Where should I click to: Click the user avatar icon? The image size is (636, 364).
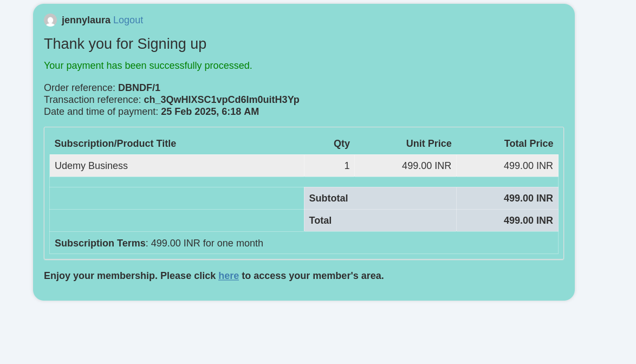(50, 20)
